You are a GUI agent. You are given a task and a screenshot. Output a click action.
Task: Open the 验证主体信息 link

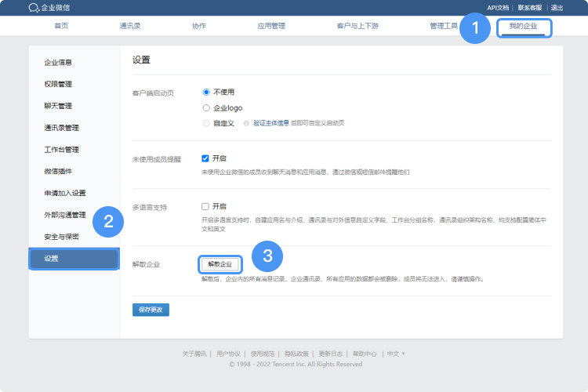pos(271,123)
